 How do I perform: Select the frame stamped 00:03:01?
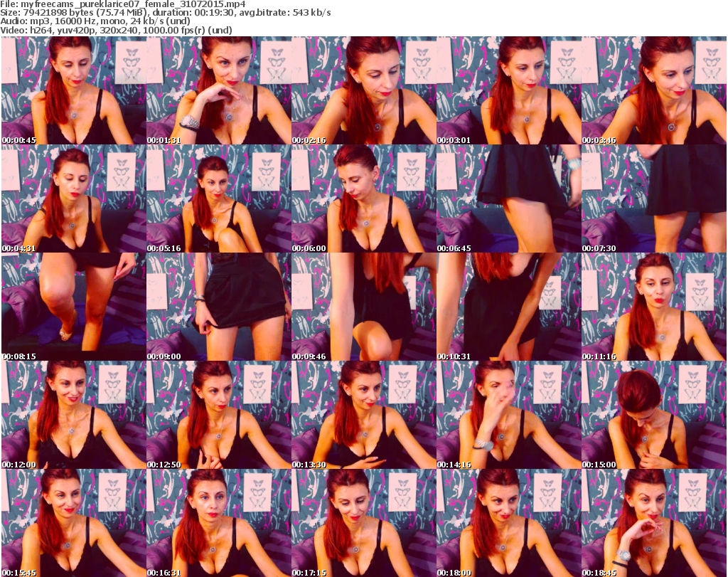pyautogui.click(x=509, y=90)
